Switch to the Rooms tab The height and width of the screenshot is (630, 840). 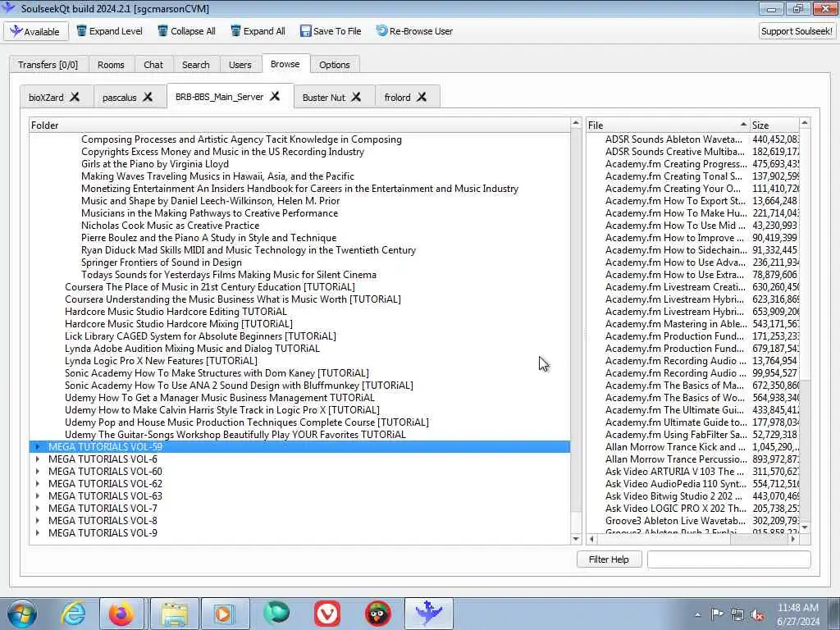pos(111,65)
